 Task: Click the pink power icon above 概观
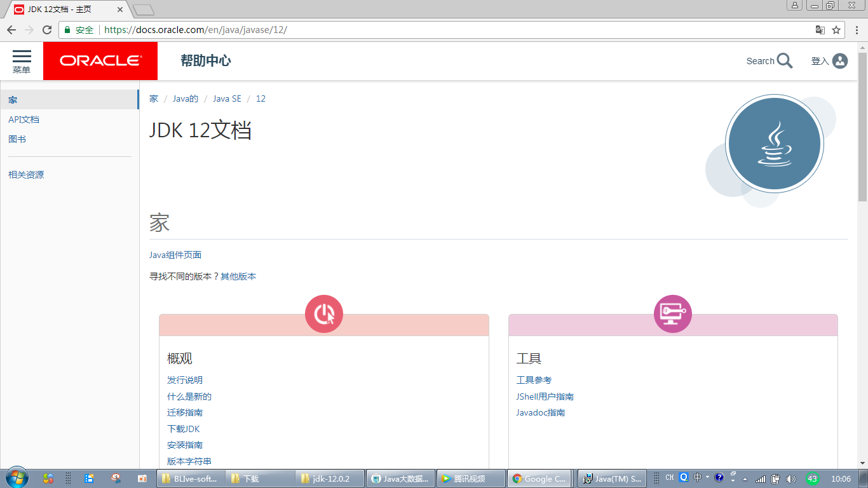pos(324,313)
